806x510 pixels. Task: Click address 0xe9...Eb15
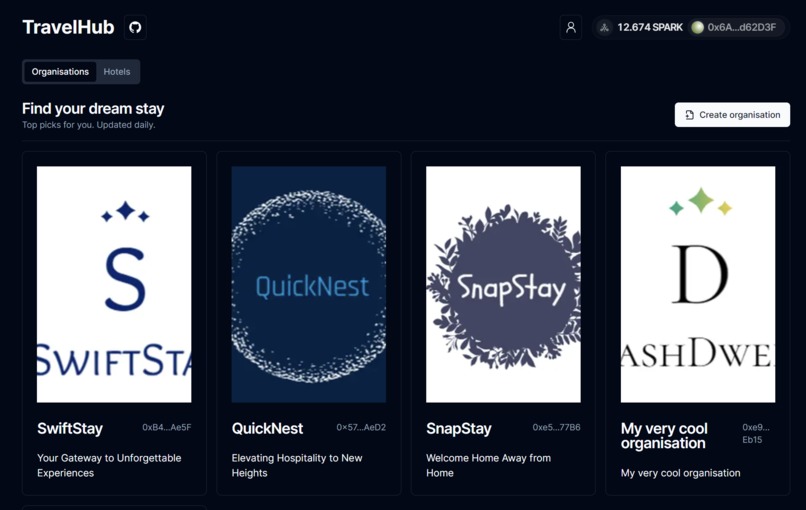click(756, 433)
